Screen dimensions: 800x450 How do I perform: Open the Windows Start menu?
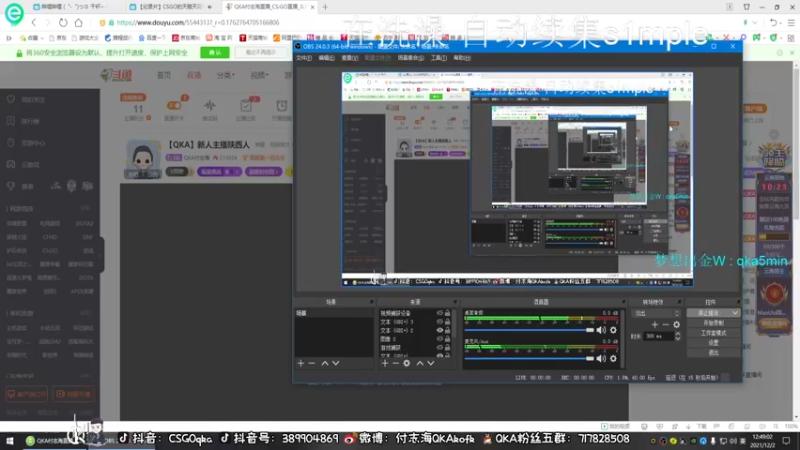(x=9, y=440)
